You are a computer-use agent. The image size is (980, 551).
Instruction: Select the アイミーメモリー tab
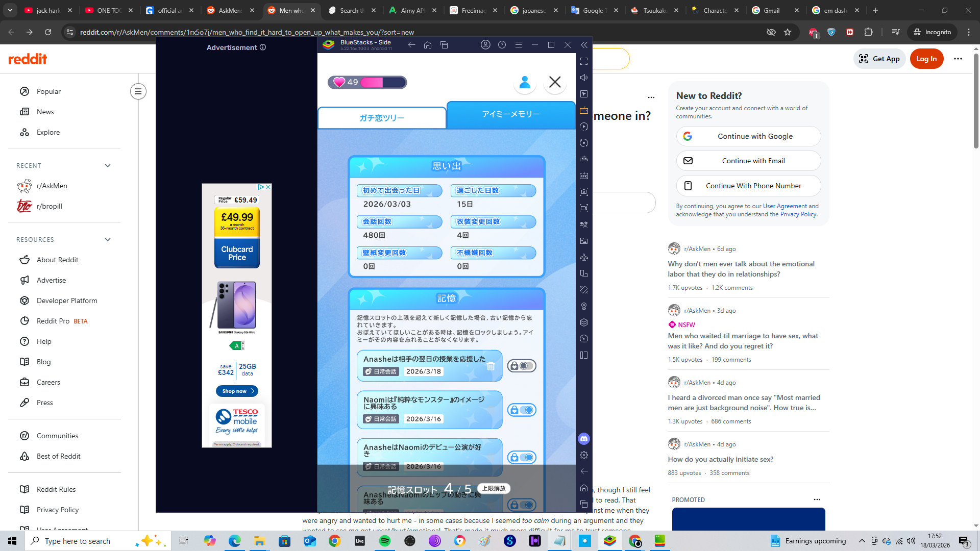pos(510,114)
